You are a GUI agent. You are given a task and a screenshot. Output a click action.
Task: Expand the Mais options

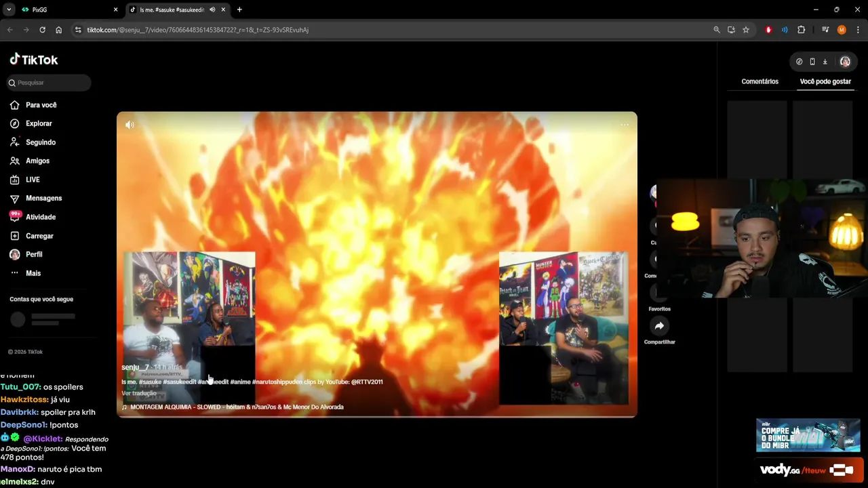click(x=26, y=273)
